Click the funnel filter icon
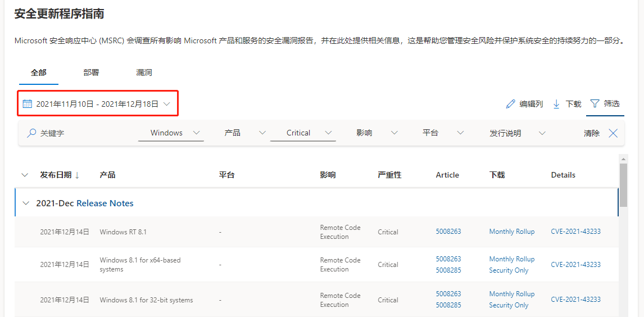Screen dimensions: 644x317 [595, 103]
